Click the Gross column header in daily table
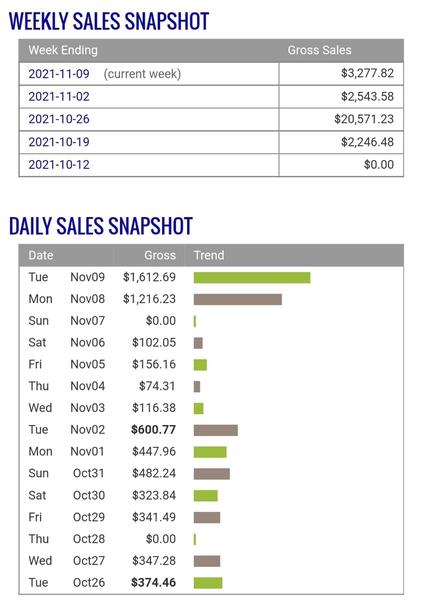Viewport: 428px width, 600px height. click(x=160, y=255)
